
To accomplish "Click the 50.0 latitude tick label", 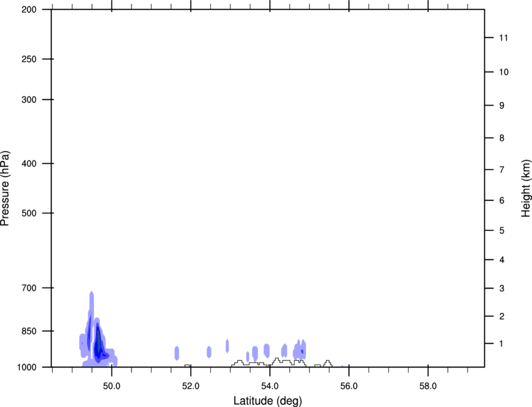I will click(111, 386).
